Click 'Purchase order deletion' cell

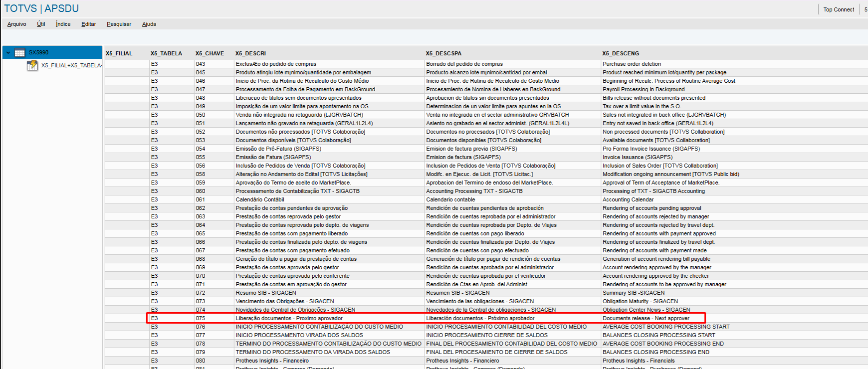coord(734,64)
